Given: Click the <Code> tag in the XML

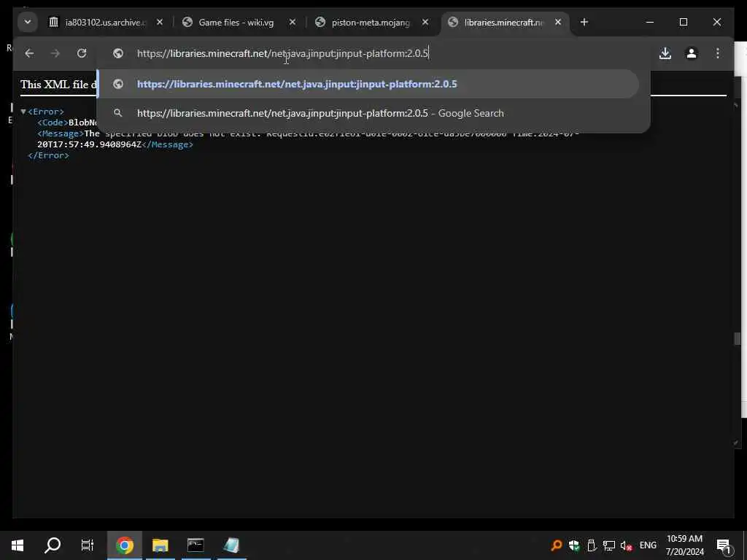Looking at the screenshot, I should point(53,122).
